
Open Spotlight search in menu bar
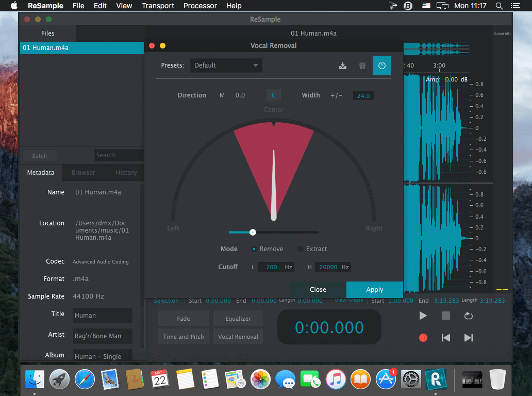point(499,6)
